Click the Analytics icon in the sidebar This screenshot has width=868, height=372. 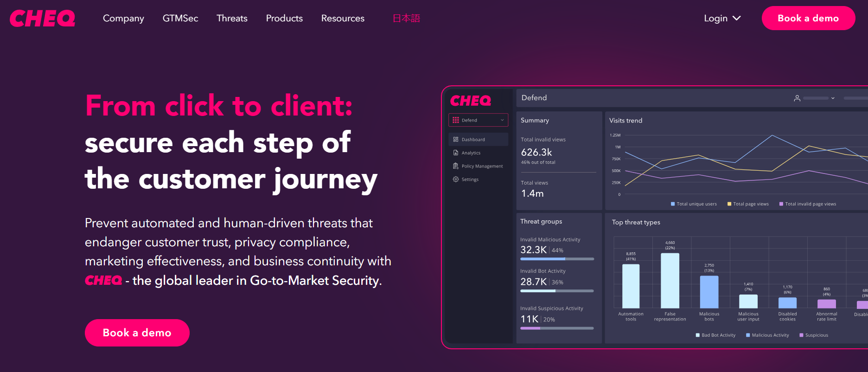point(456,153)
